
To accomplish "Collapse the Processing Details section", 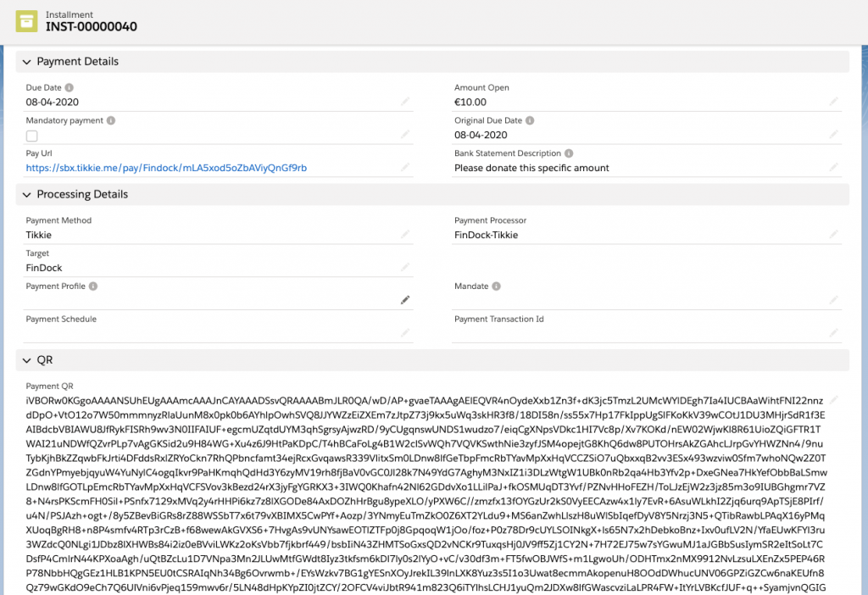I will pyautogui.click(x=27, y=195).
